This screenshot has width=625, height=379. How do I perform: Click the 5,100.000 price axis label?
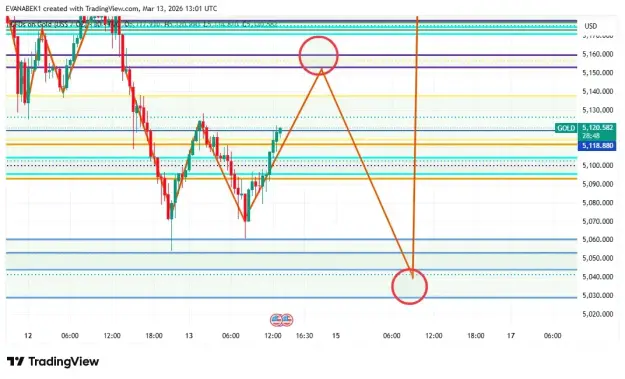tap(597, 165)
